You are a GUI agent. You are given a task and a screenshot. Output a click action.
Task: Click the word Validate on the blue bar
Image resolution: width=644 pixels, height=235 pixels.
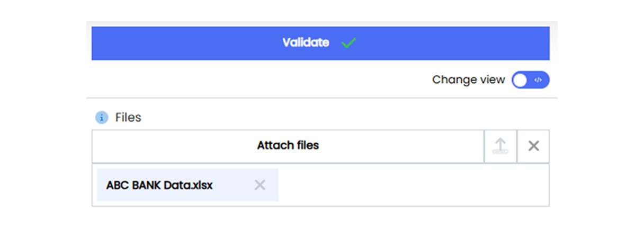[x=305, y=43]
